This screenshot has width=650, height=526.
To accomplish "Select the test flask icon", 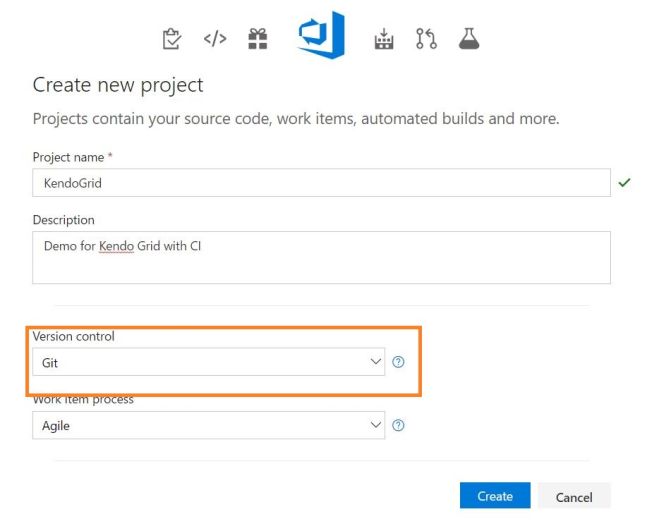I will pyautogui.click(x=468, y=39).
